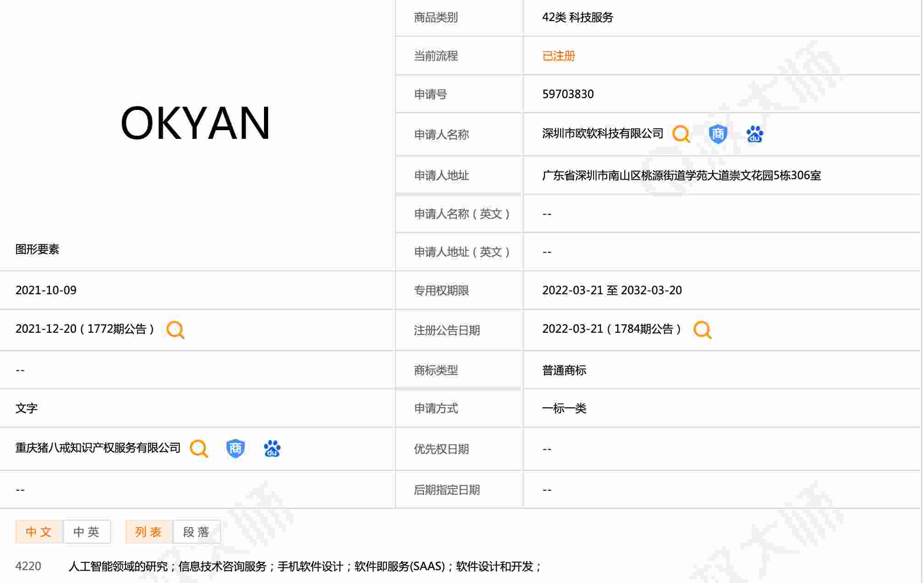
Task: Select 列表 list view mode
Action: pos(148,532)
